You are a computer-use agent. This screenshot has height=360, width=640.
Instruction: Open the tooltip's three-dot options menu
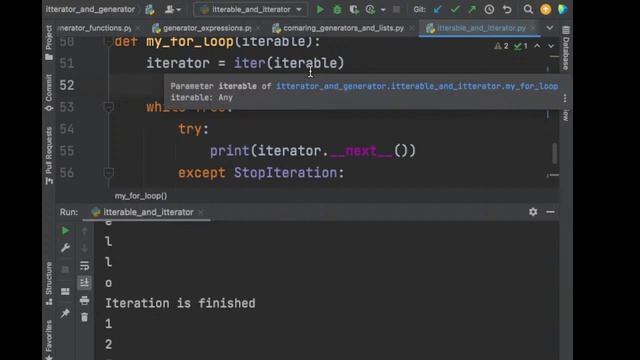point(565,98)
